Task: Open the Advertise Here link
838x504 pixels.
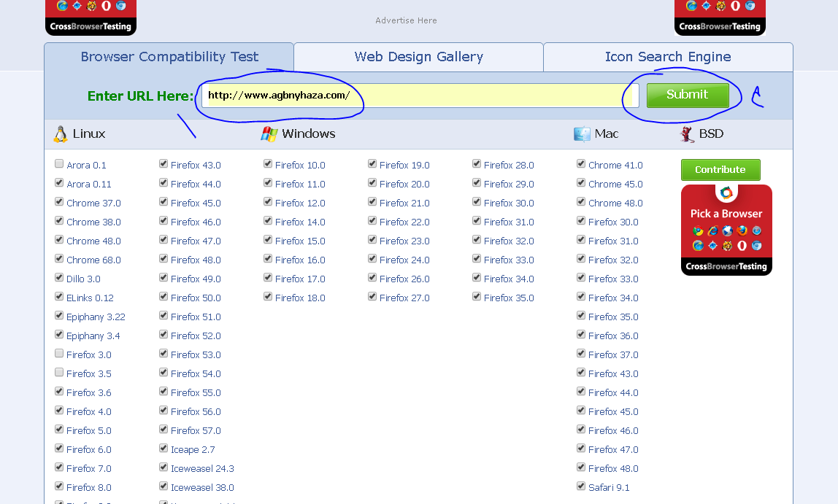Action: (406, 20)
